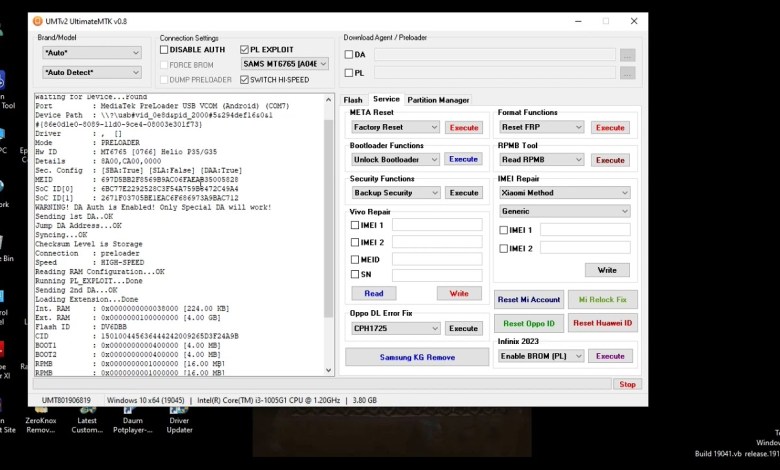
Task: Expand the Reset FRP format dropdown
Action: click(541, 127)
